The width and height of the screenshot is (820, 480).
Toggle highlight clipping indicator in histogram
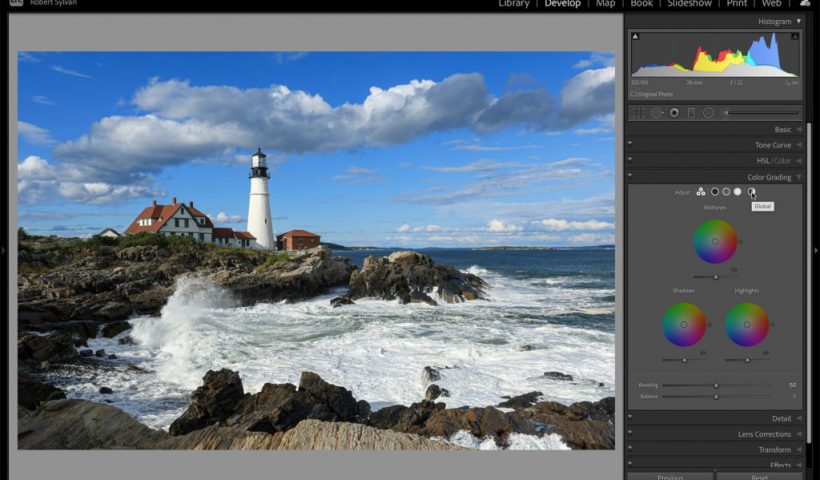pos(795,37)
